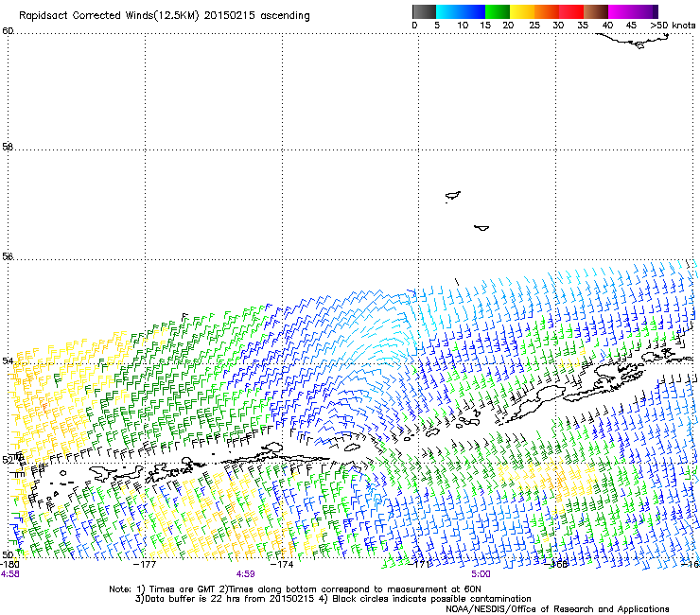Click the green 15-20 knots legend swatch
Image resolution: width=700 pixels, height=615 pixels.
pos(498,11)
